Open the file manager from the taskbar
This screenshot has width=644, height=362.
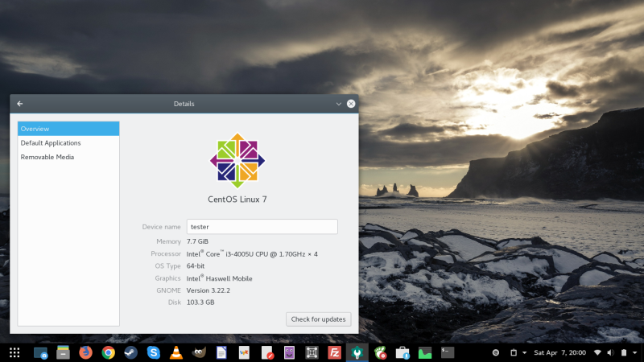[x=63, y=352]
